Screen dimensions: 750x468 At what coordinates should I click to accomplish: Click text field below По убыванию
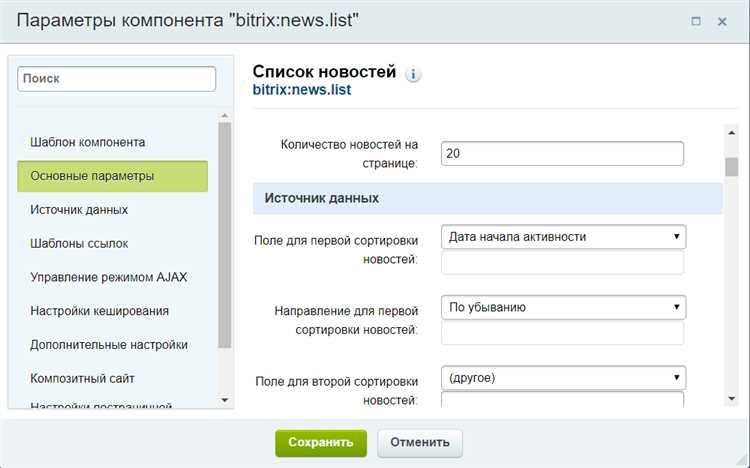pos(562,333)
